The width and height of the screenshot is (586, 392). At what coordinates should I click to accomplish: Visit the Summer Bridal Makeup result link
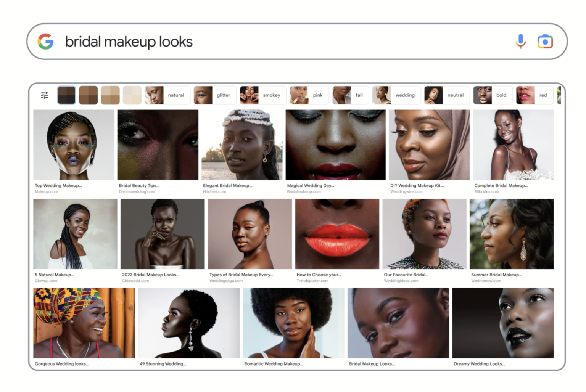coord(496,275)
